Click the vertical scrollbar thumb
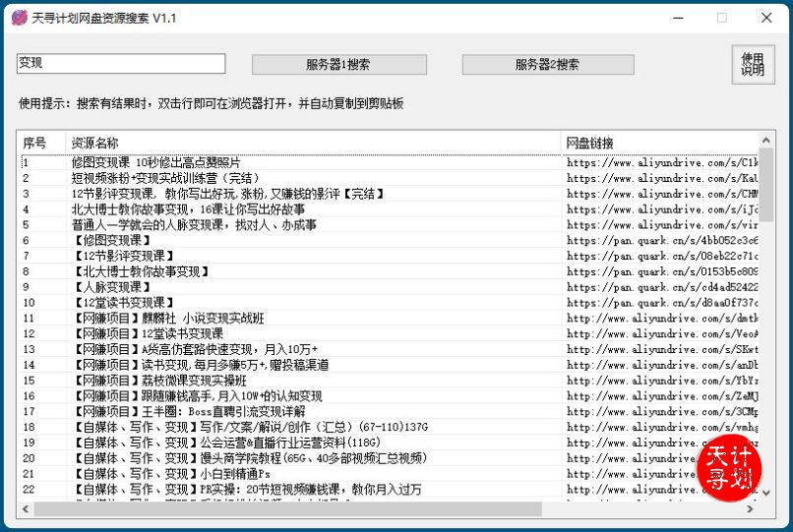The width and height of the screenshot is (793, 532). tap(765, 185)
